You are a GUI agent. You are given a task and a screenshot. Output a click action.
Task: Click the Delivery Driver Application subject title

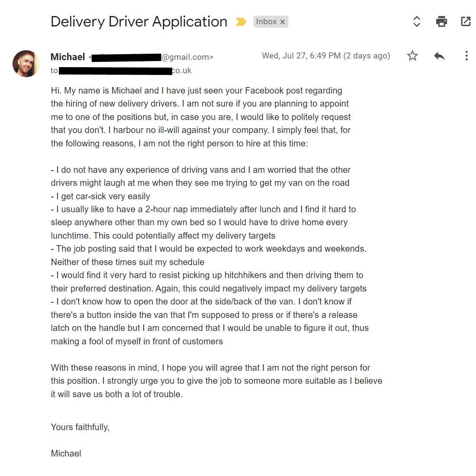pyautogui.click(x=139, y=22)
